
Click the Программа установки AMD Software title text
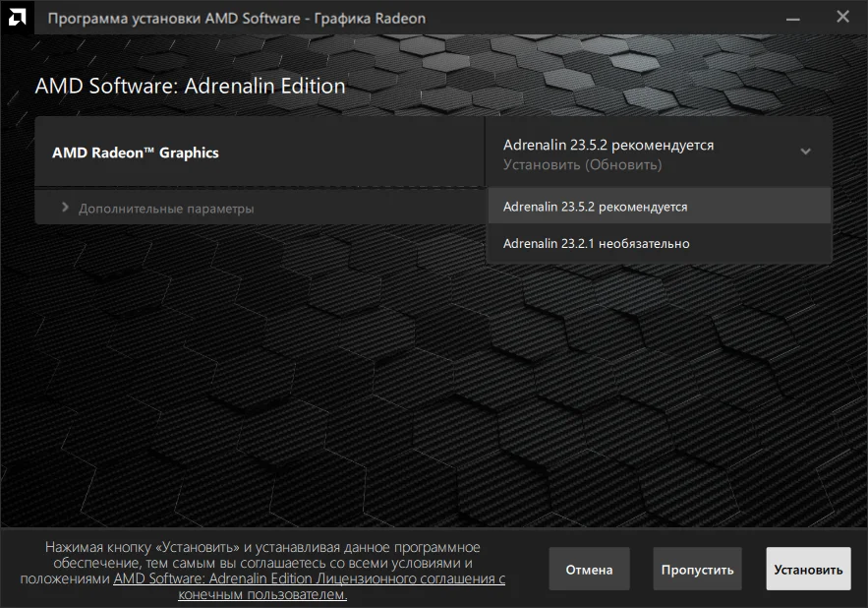(x=236, y=19)
